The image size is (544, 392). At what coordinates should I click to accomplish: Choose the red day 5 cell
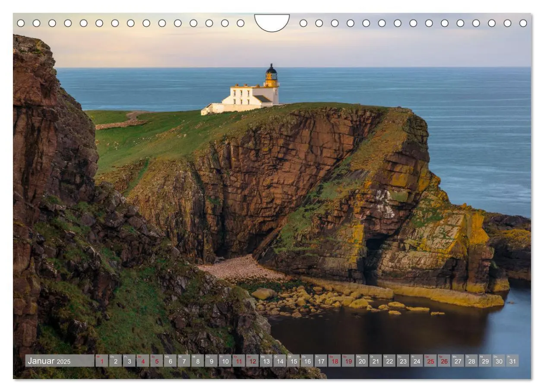click(156, 361)
